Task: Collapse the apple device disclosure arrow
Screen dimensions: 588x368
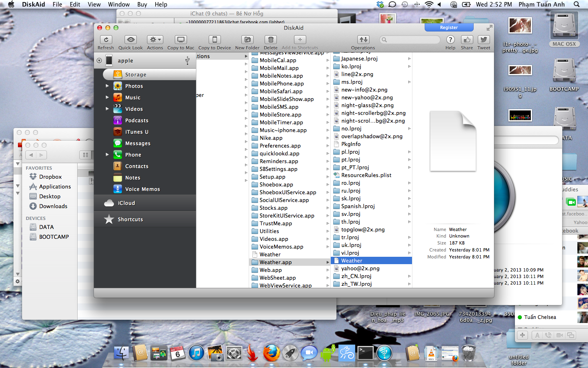Action: click(99, 61)
